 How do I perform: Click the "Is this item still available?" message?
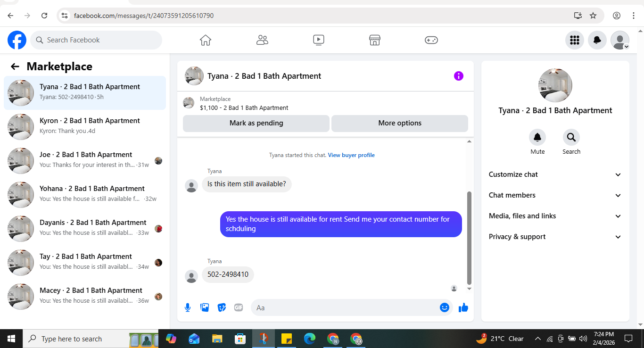tap(247, 184)
